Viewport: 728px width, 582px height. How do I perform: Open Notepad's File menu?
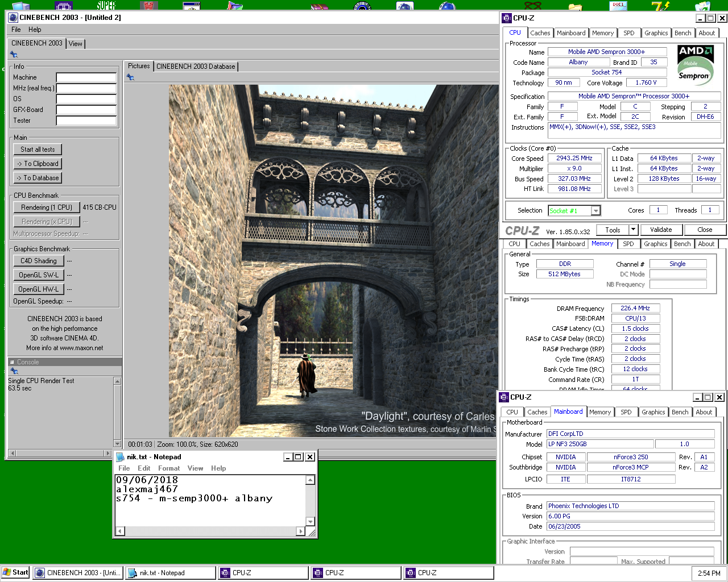(x=124, y=468)
